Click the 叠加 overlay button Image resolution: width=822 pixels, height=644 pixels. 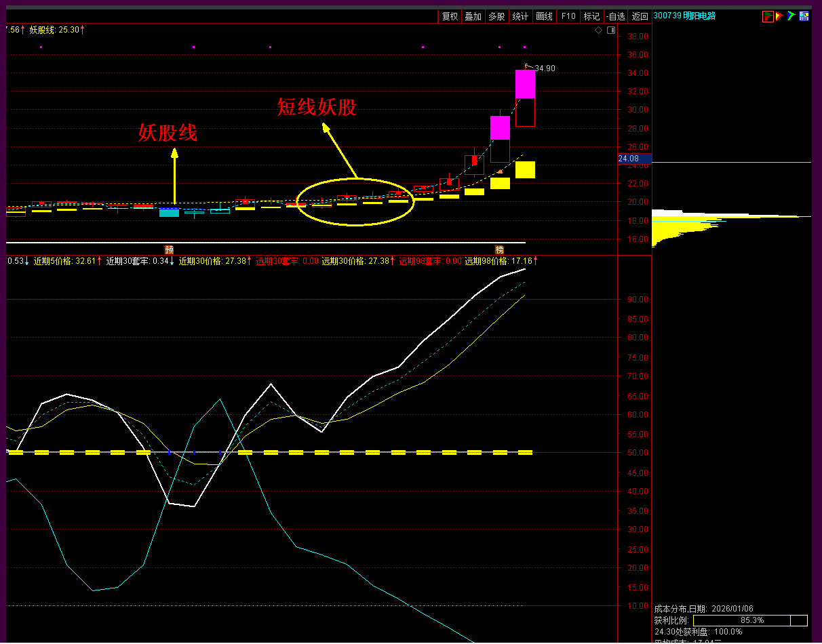click(x=473, y=16)
